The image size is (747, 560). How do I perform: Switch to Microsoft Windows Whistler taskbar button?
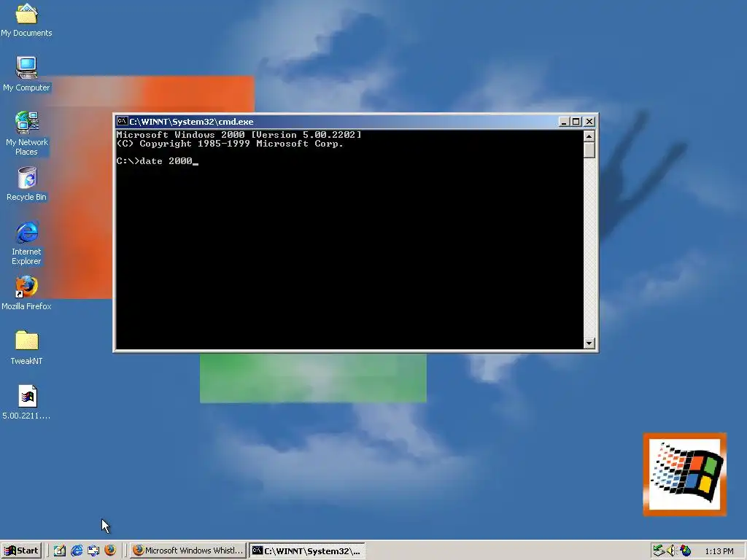click(x=187, y=551)
